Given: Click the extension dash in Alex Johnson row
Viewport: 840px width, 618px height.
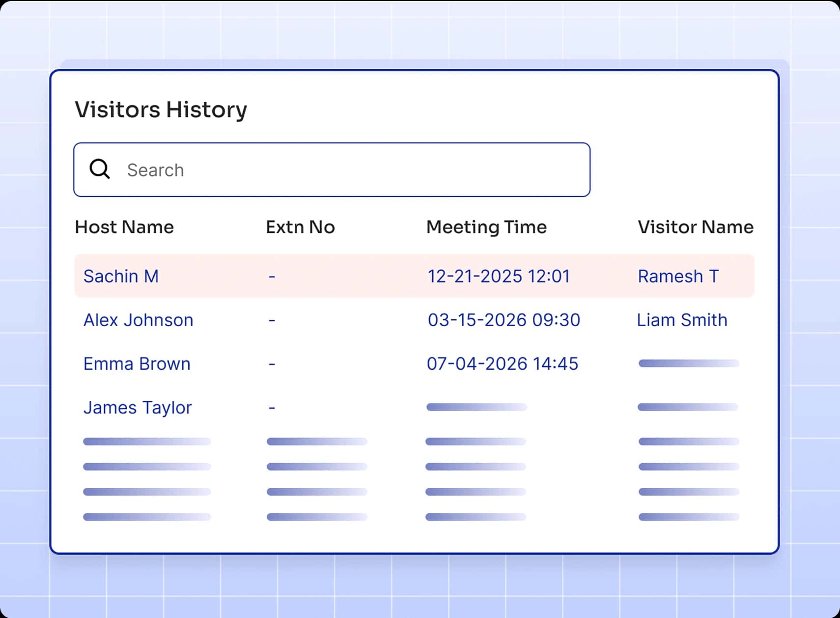Looking at the screenshot, I should (272, 320).
